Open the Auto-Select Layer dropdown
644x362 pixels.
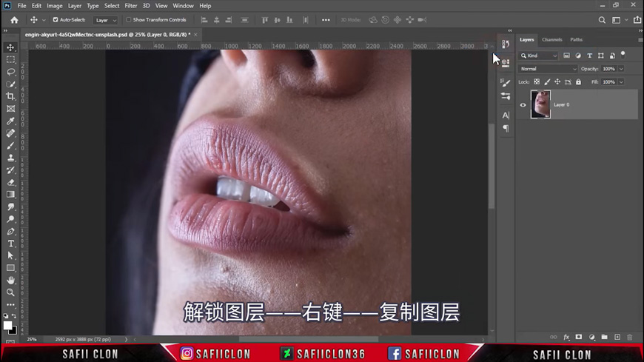(x=105, y=20)
